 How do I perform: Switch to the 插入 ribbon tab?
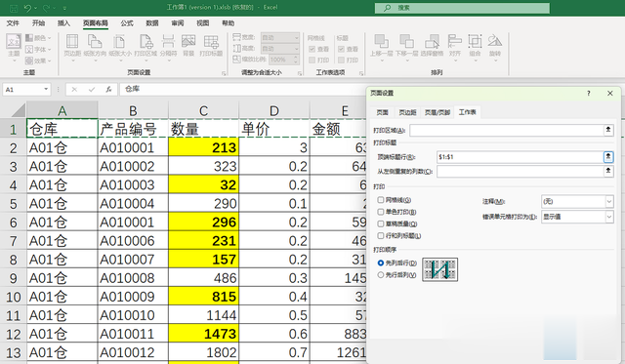[x=63, y=23]
